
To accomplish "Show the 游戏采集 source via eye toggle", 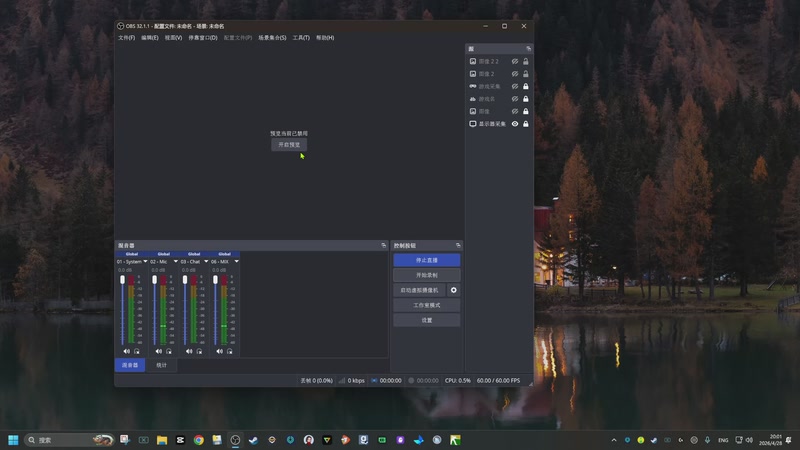I will 515,86.
